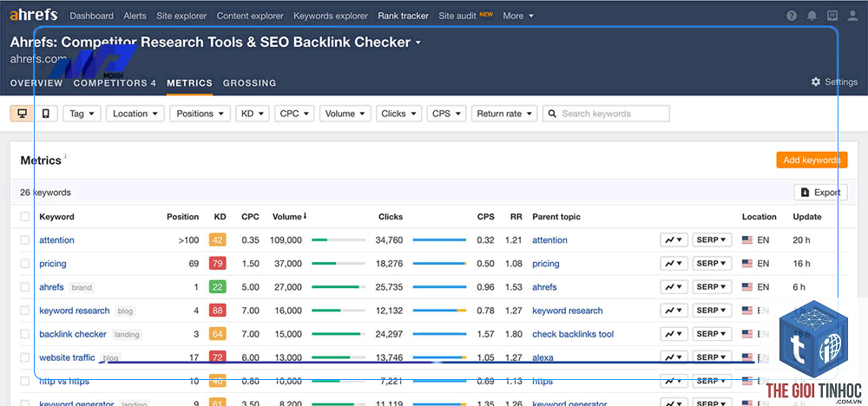Viewport: 868px width, 406px height.
Task: Tick the checkbox for 'backlink checker'
Action: (x=25, y=334)
